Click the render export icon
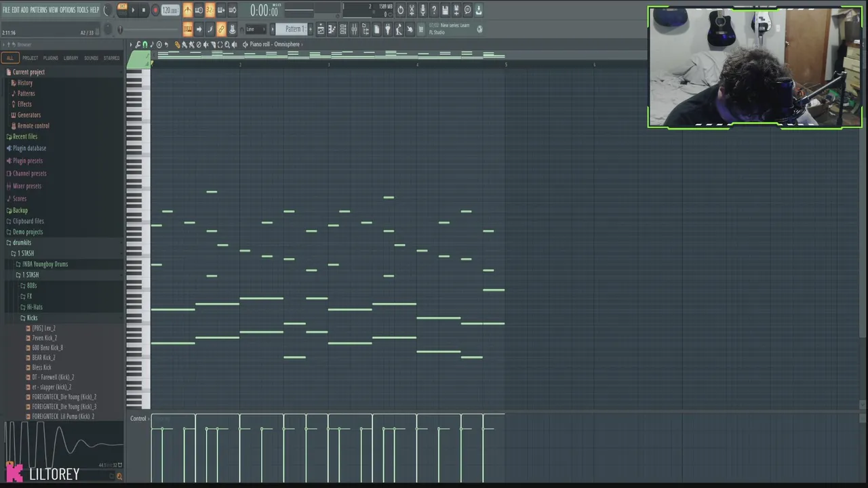Image resolution: width=868 pixels, height=488 pixels. 456,10
